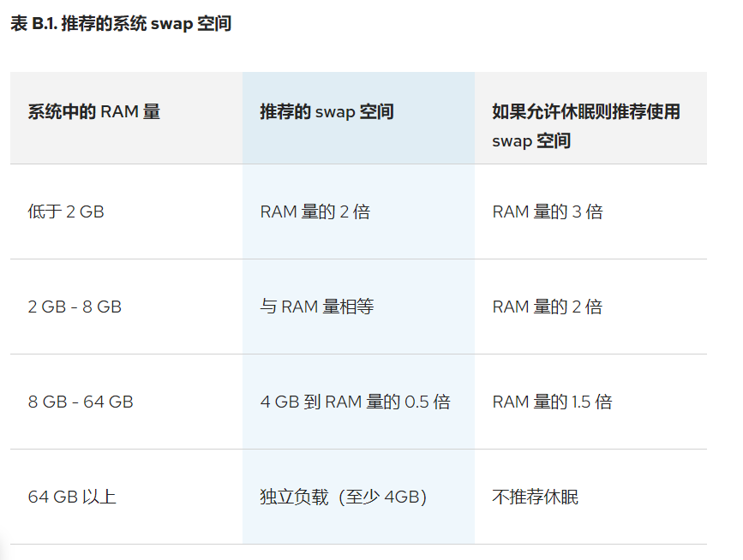Click the '独立负载（至少 4GB）' cell

tap(343, 497)
